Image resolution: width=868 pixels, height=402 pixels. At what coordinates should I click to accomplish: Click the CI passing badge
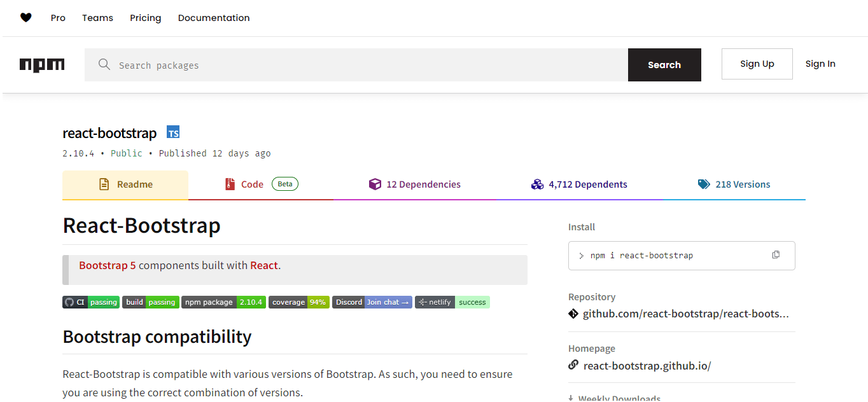click(90, 302)
